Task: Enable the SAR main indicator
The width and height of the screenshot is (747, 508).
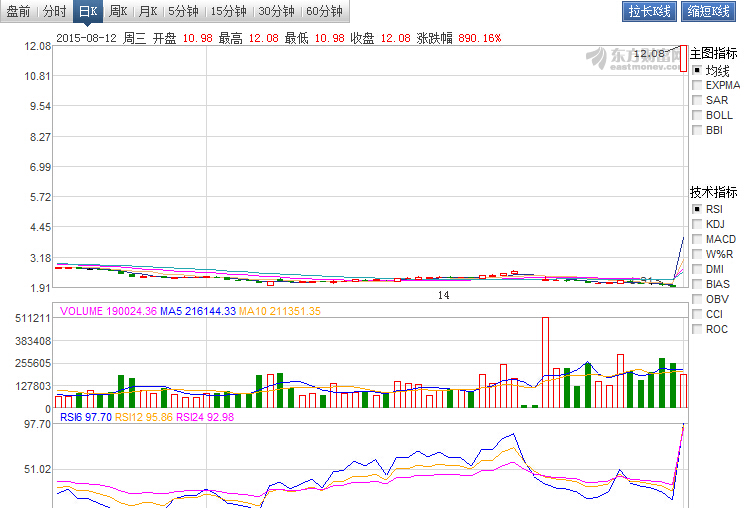Action: tap(697, 101)
